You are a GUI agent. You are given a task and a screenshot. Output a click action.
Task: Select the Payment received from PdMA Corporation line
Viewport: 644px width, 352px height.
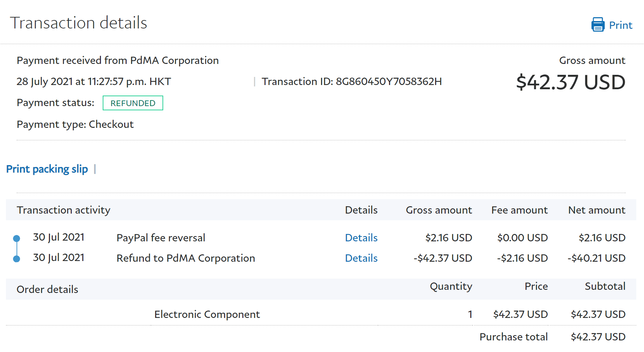coord(118,60)
